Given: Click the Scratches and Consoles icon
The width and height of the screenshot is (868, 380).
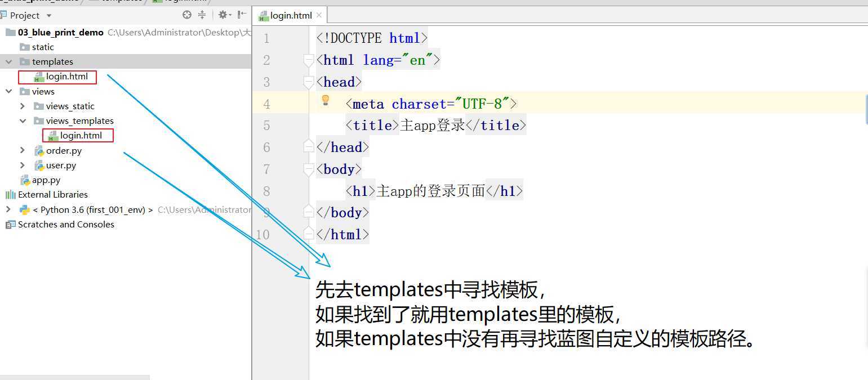Looking at the screenshot, I should coord(10,224).
